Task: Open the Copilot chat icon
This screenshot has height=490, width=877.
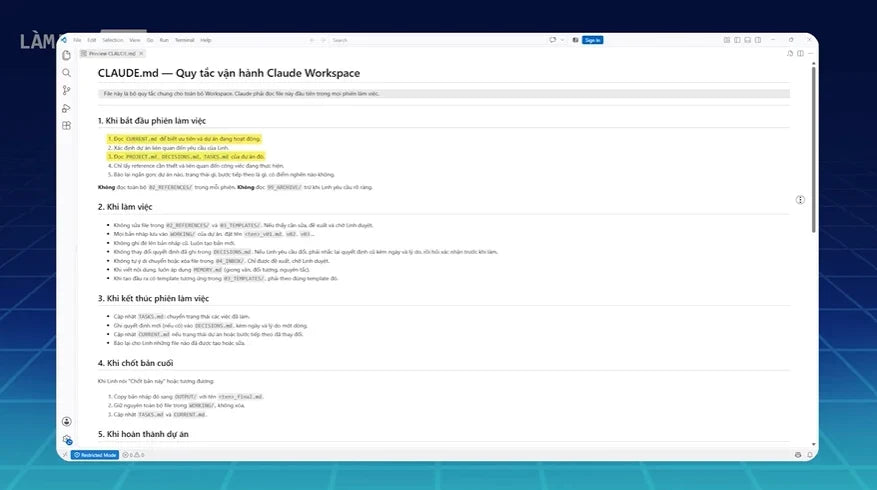Action: coord(553,40)
